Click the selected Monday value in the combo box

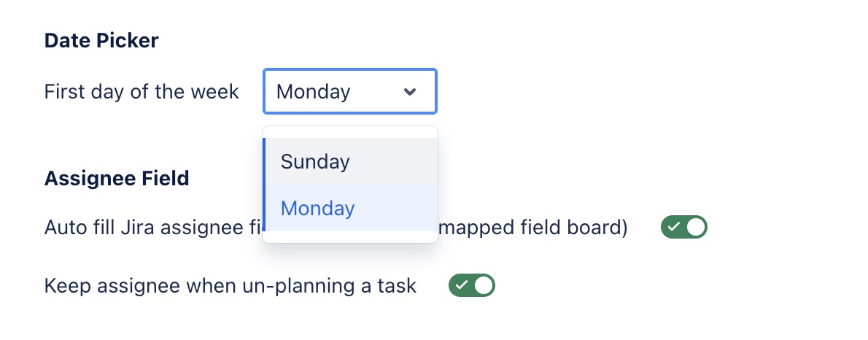(314, 92)
